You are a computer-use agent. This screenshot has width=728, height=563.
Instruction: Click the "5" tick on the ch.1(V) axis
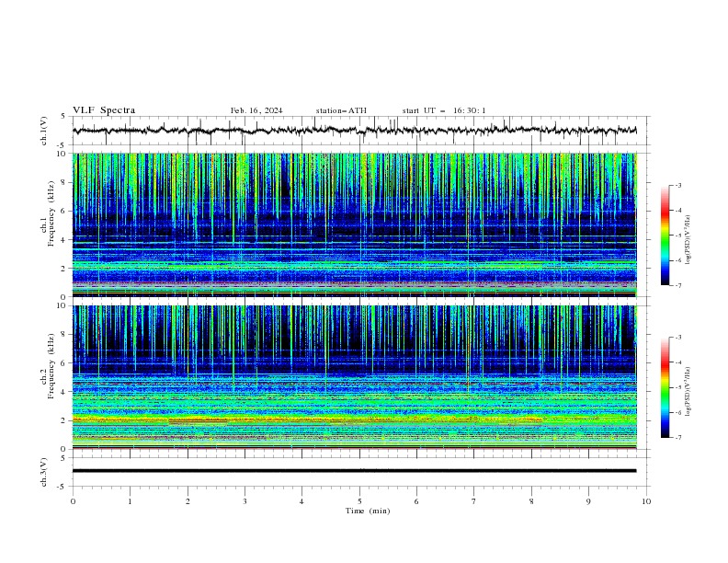63,117
